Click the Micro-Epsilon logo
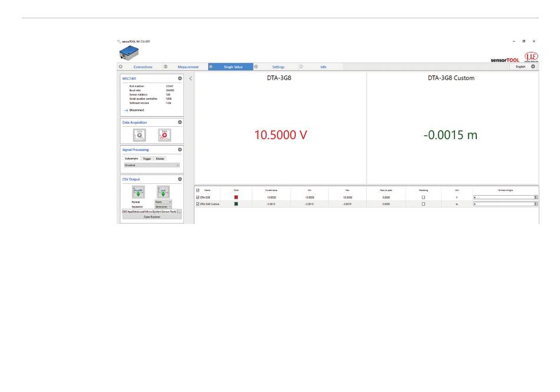 [531, 57]
